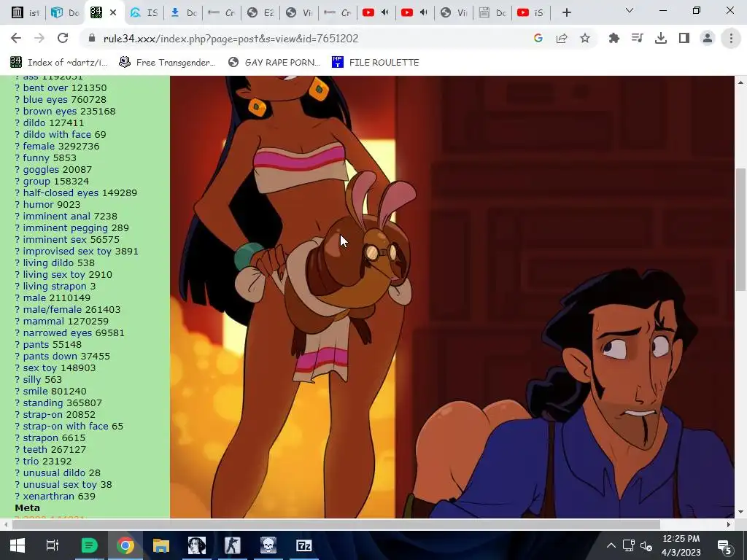This screenshot has height=560, width=747.
Task: Expand the tab search chevron
Action: tap(630, 10)
